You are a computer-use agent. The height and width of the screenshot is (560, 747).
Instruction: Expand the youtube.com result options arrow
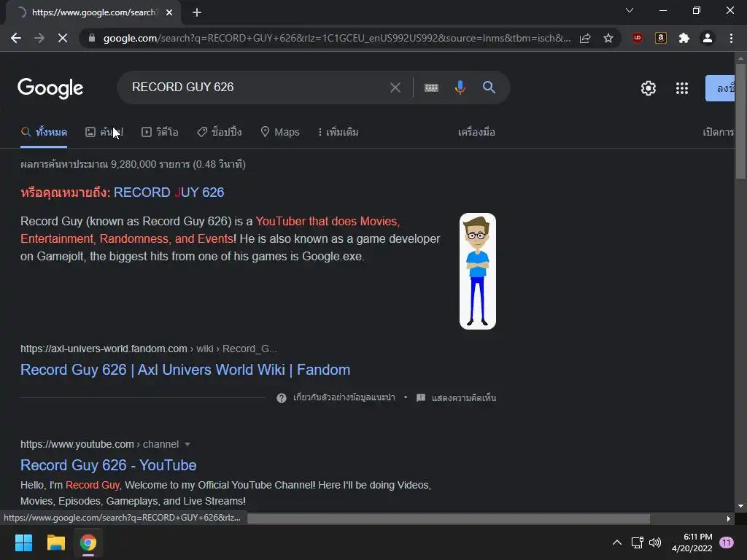tap(187, 444)
